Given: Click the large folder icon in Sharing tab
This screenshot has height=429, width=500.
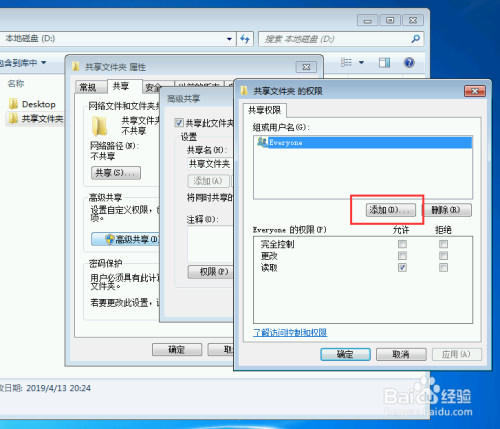Looking at the screenshot, I should [x=99, y=126].
